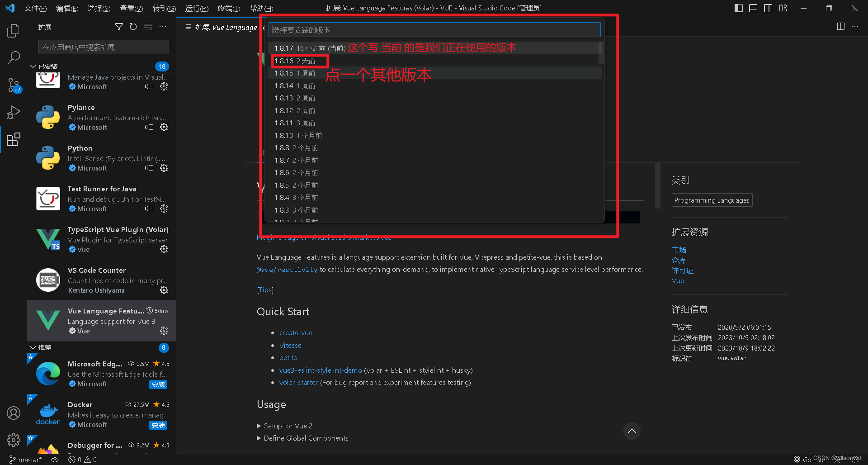Open the Extensions view icon
Screen dimensions: 868x465
pyautogui.click(x=14, y=139)
